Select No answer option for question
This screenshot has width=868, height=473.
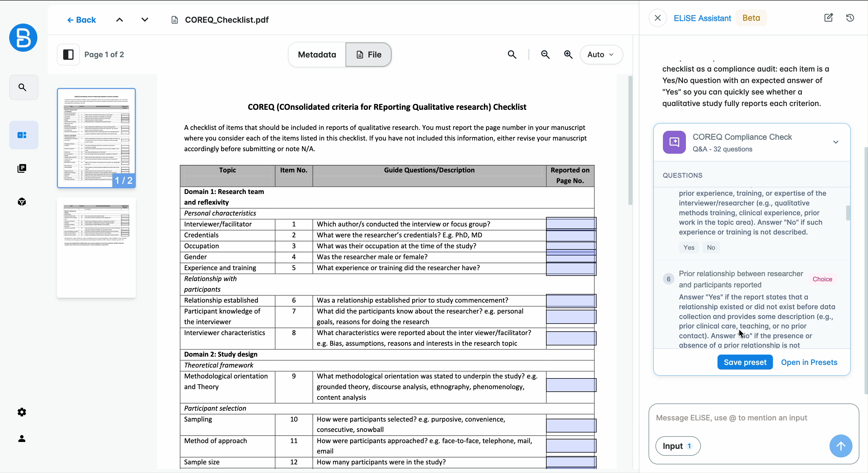(711, 247)
